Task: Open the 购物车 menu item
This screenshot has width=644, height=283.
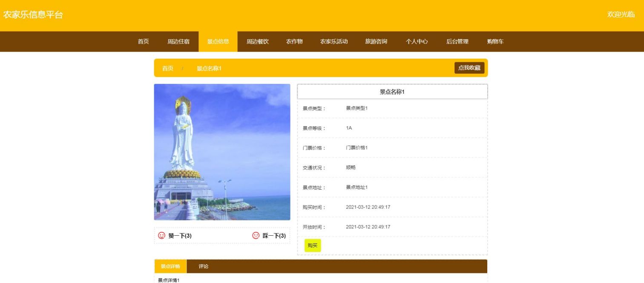Action: coord(495,41)
